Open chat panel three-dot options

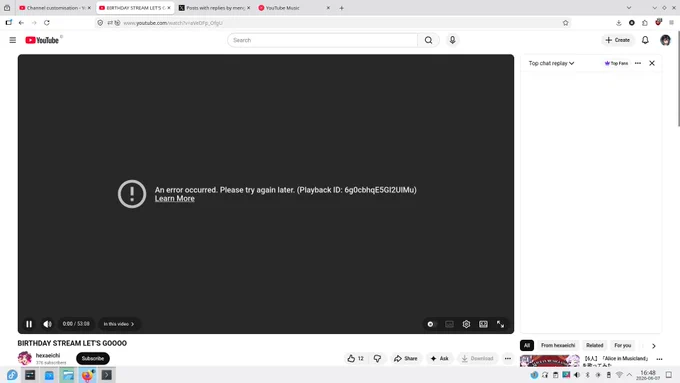[638, 63]
